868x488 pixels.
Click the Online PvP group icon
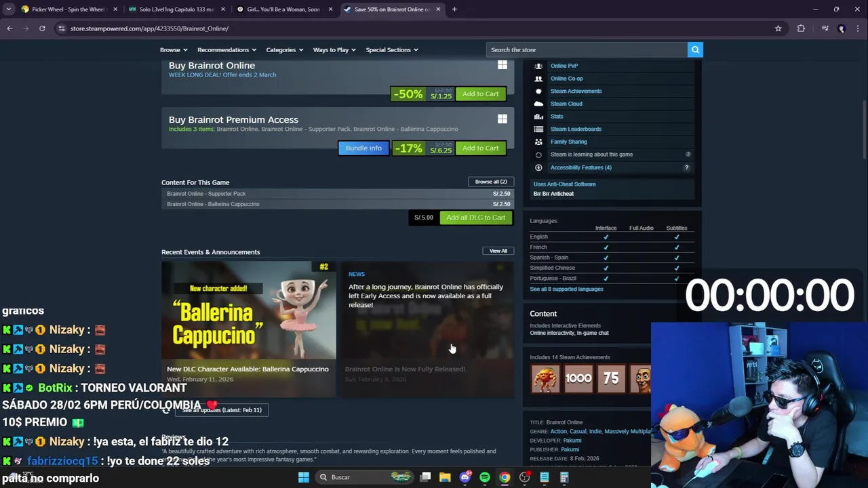538,66
